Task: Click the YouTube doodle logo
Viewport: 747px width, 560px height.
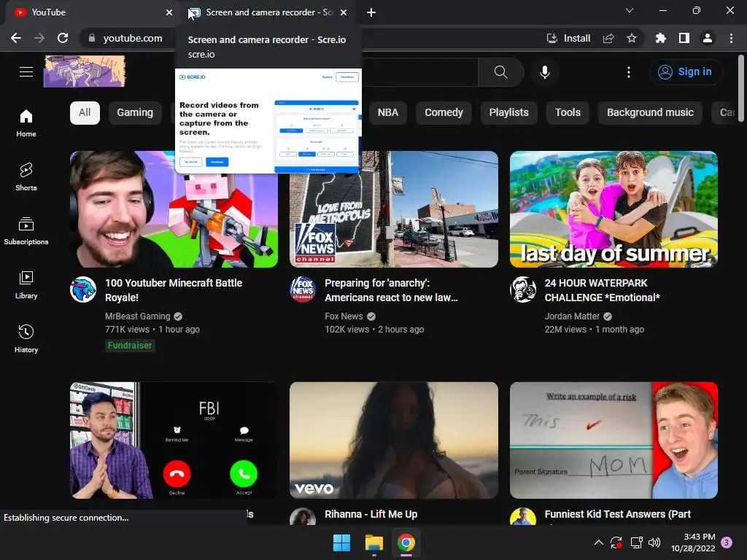Action: coord(85,71)
